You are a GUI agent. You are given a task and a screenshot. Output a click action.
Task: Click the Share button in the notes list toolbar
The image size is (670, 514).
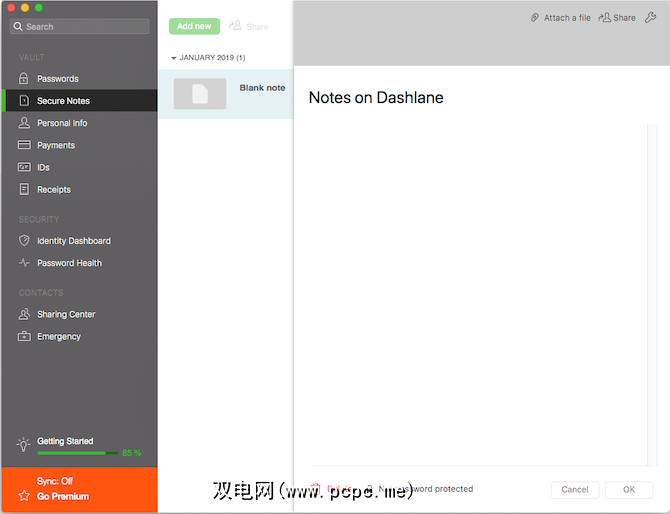[249, 26]
